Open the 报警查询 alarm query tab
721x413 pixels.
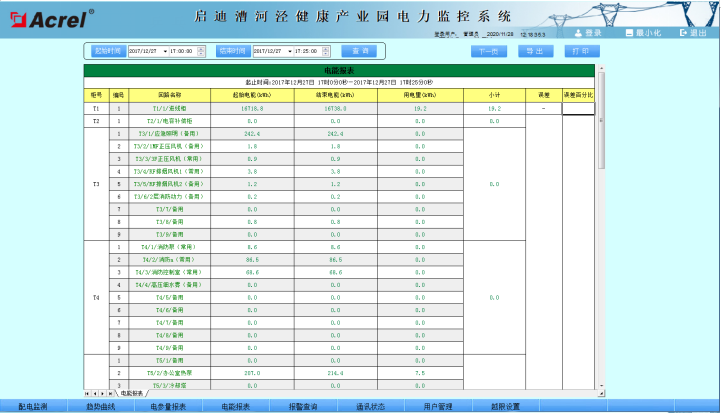[x=303, y=406]
